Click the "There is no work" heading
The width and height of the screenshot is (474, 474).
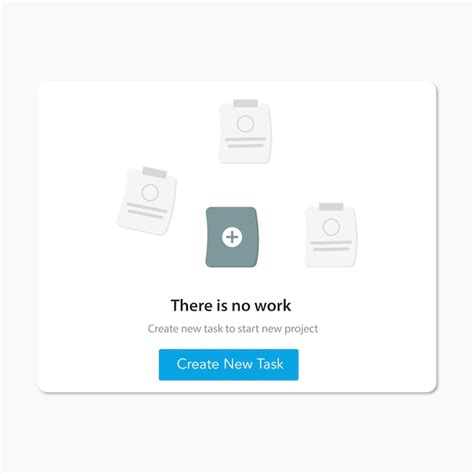231,305
